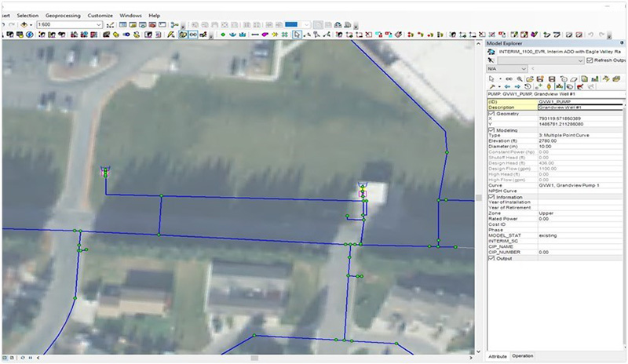Collapse the Information section checkbox
The height and width of the screenshot is (364, 628).
click(491, 197)
